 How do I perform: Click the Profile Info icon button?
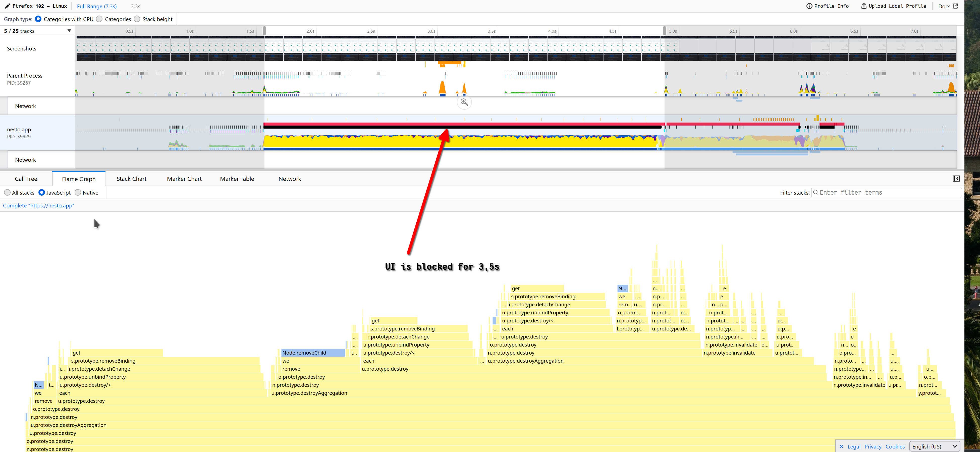(x=809, y=6)
